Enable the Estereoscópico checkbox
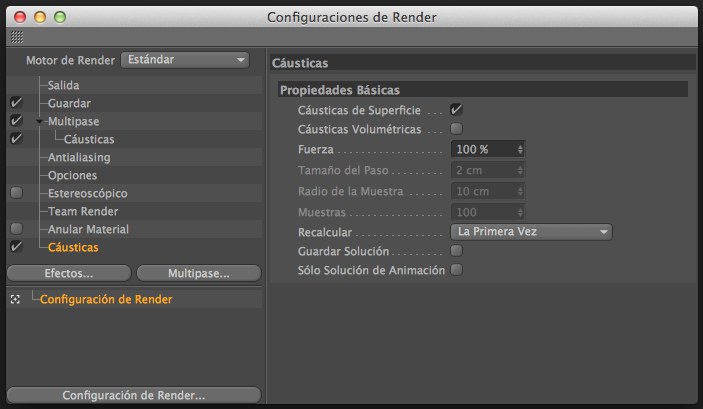Viewport: 703px width, 409px height. point(15,192)
